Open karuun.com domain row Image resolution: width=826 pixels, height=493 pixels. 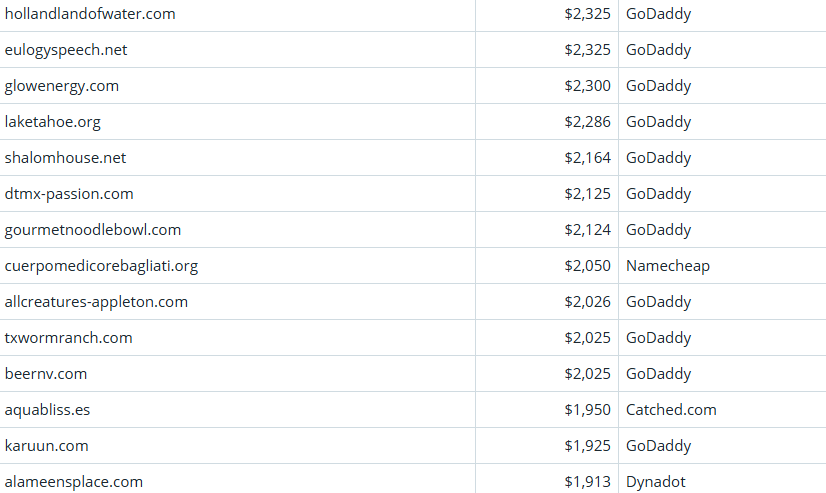(x=47, y=446)
